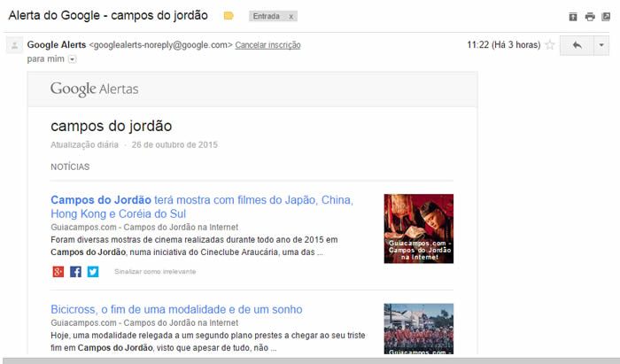
Task: Click the reply arrow button
Action: click(577, 45)
